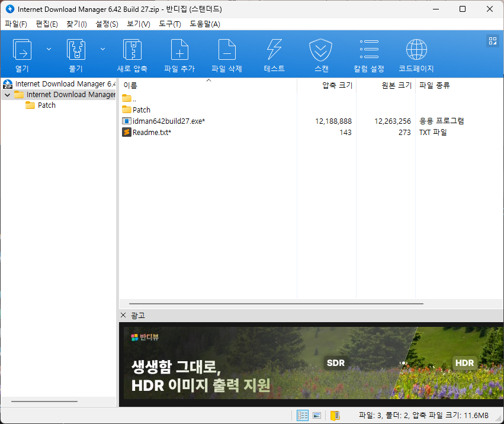Click the toolbar layout grid icon
Image resolution: width=504 pixels, height=424 pixels.
(x=492, y=41)
